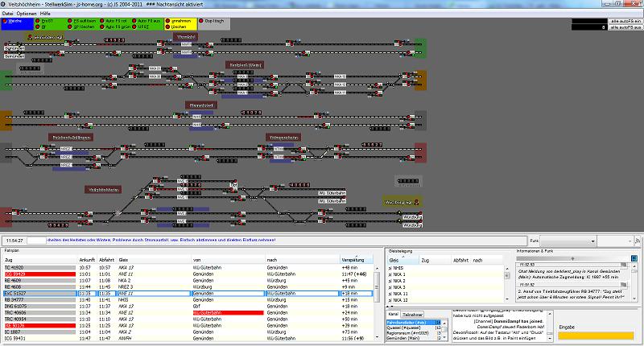
Task: Click the Veitshöchheim station label
Action: 103,189
